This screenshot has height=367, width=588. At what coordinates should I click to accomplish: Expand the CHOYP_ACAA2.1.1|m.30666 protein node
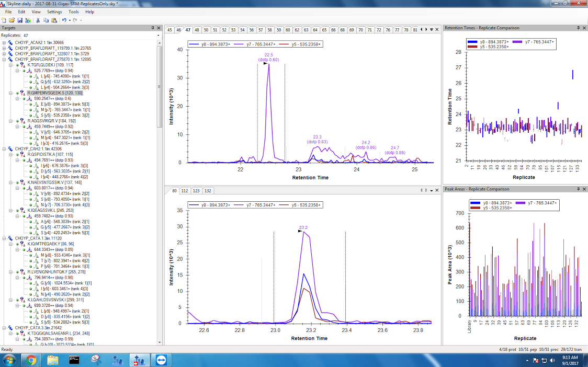pyautogui.click(x=4, y=42)
